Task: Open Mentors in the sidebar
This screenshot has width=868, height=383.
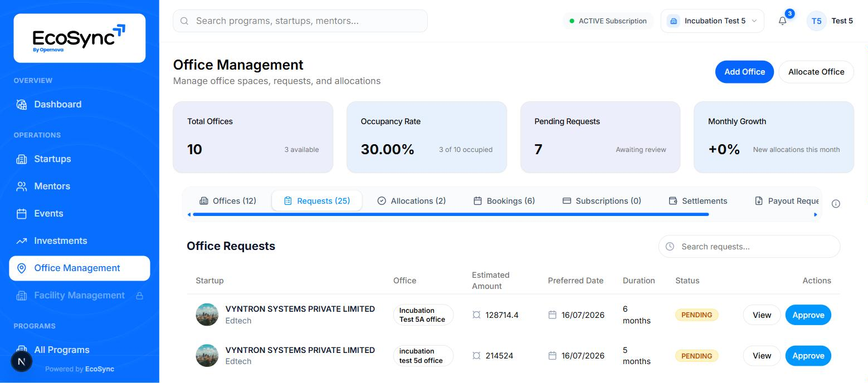Action: pyautogui.click(x=79, y=186)
